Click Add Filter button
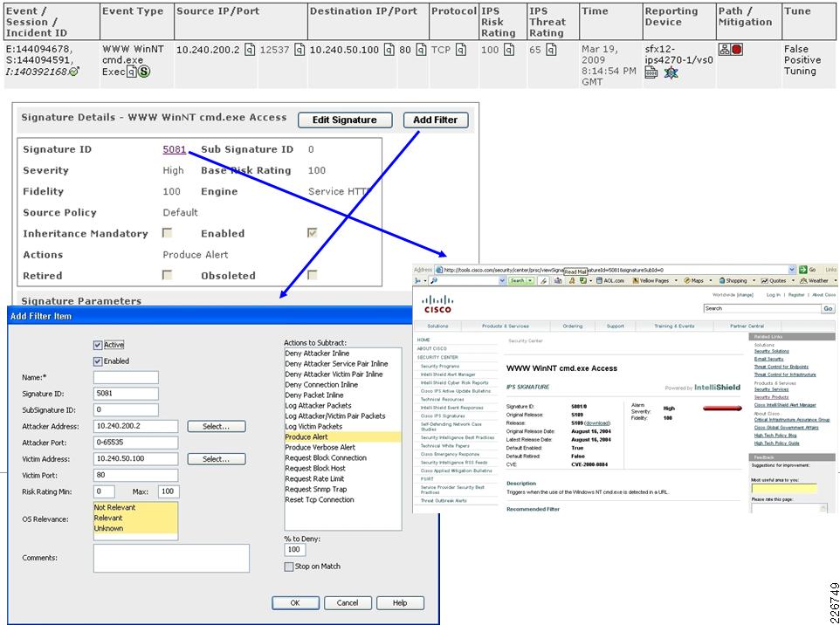840x625 pixels. tap(435, 120)
